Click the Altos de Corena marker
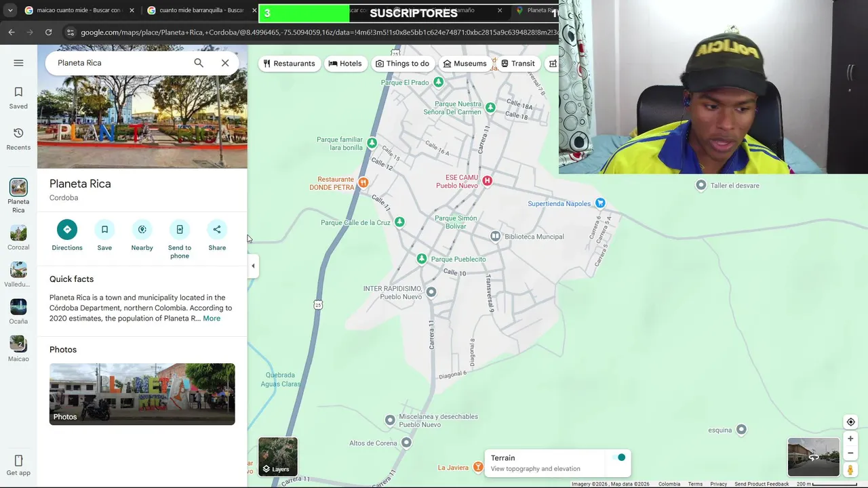This screenshot has height=488, width=868. click(406, 443)
